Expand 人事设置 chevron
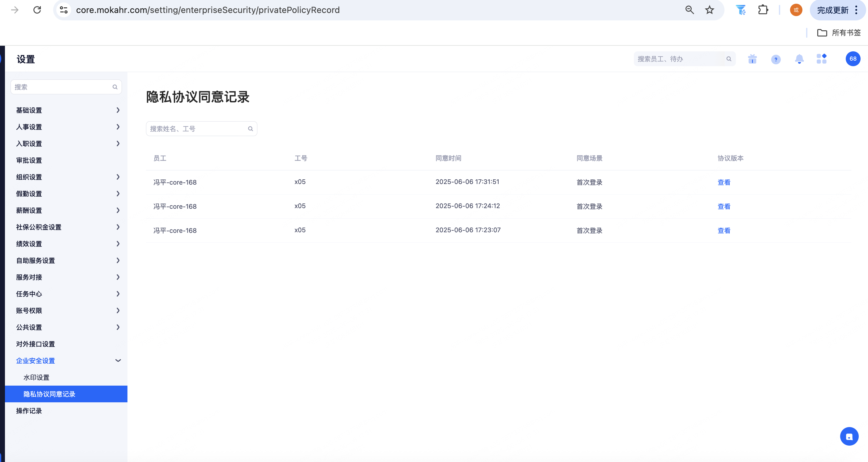 [x=118, y=126]
